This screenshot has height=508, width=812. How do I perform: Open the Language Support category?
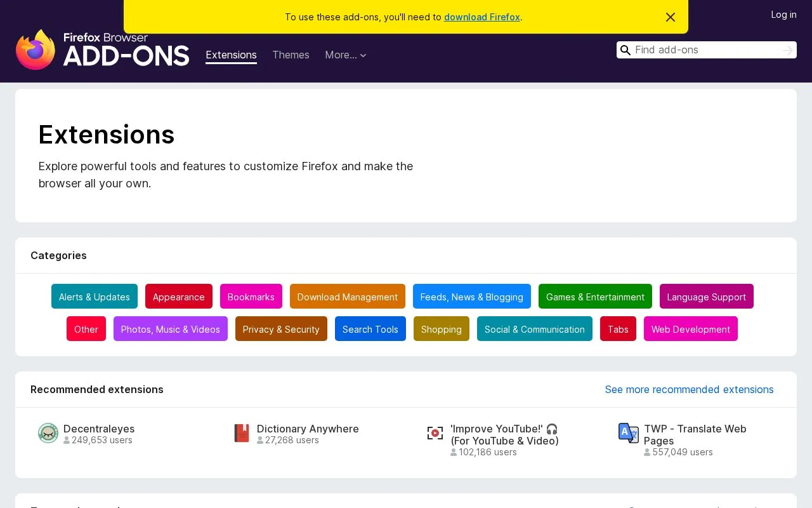(707, 297)
